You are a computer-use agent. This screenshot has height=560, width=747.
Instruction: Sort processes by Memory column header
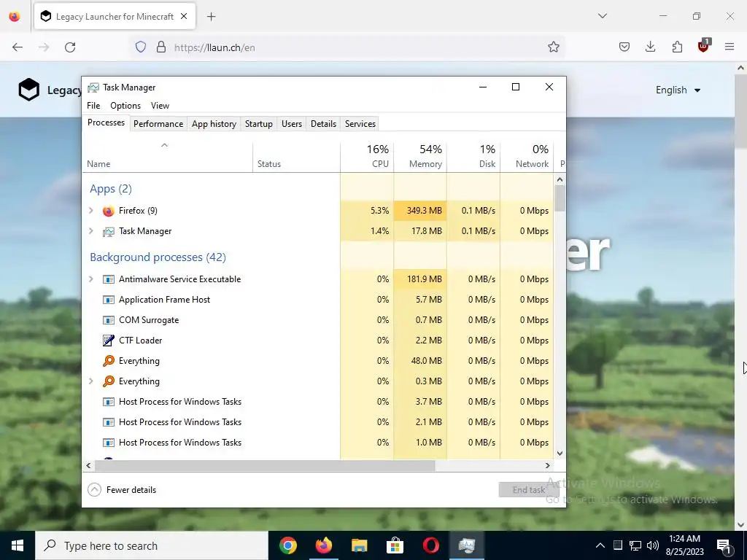421,157
